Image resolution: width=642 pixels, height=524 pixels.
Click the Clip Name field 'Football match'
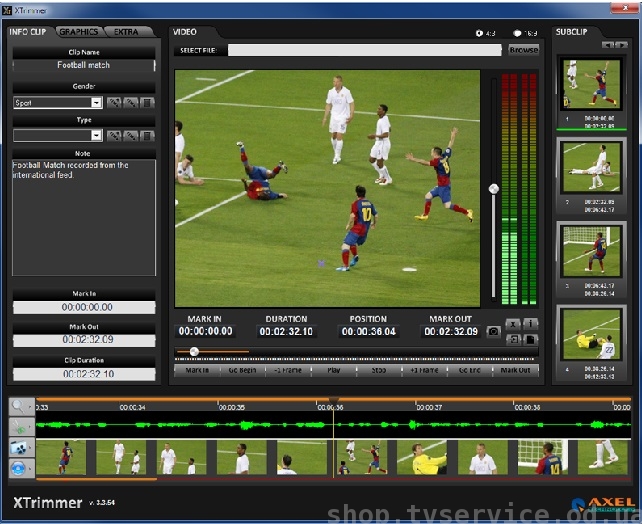(x=83, y=65)
